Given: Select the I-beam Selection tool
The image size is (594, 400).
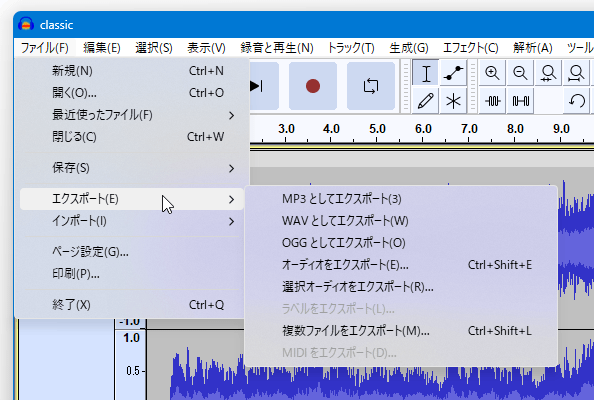Looking at the screenshot, I should click(426, 73).
